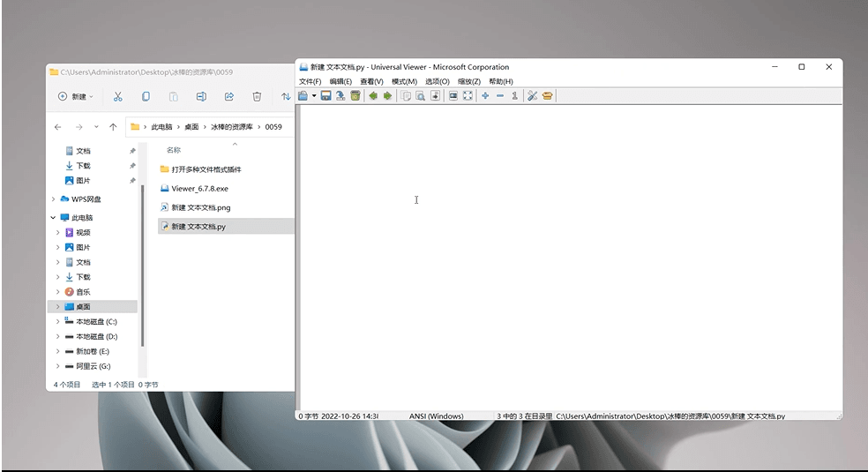
Task: Click the scissors cut icon in Explorer
Action: tap(118, 96)
